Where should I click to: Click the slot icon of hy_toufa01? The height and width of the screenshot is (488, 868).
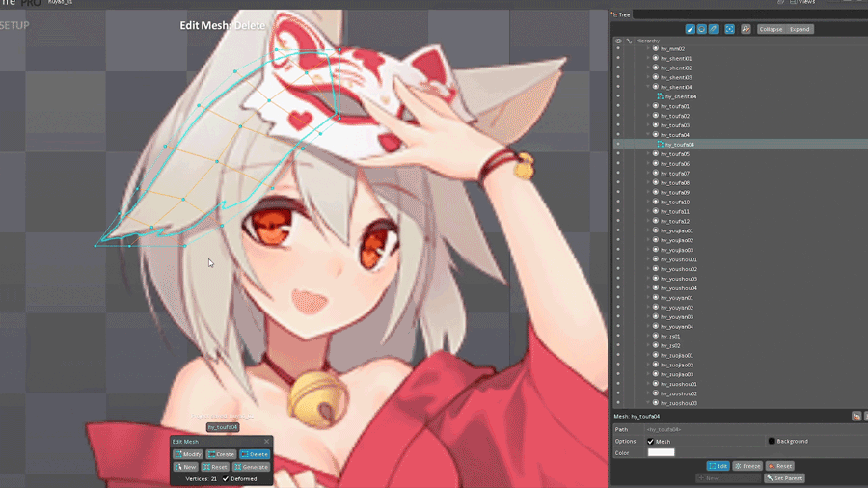tap(656, 106)
